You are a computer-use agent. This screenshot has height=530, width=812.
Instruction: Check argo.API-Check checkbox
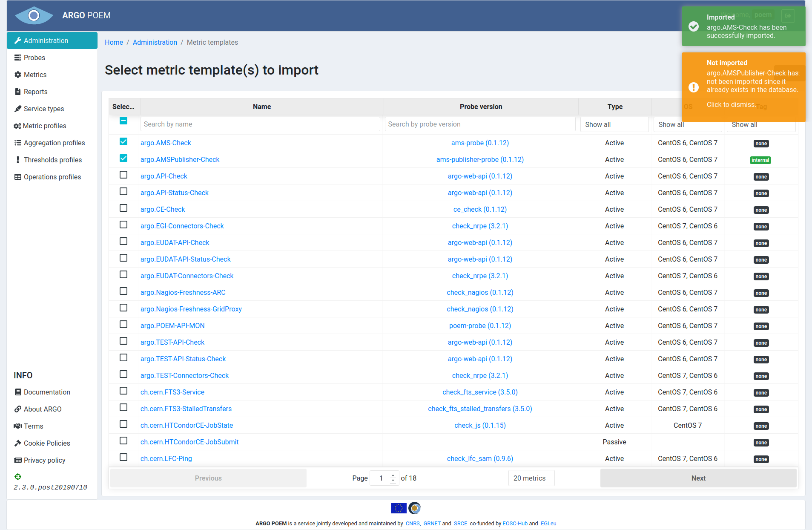point(123,175)
